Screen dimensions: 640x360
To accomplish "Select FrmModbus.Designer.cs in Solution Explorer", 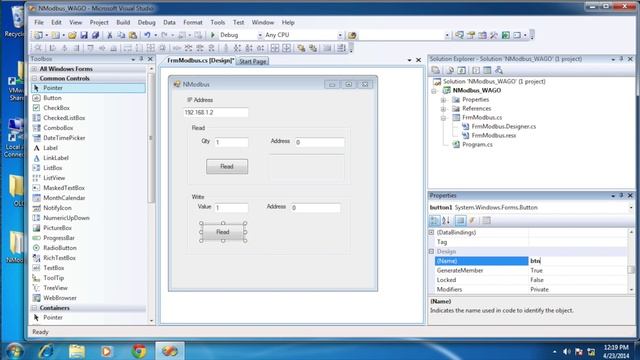I will point(503,127).
